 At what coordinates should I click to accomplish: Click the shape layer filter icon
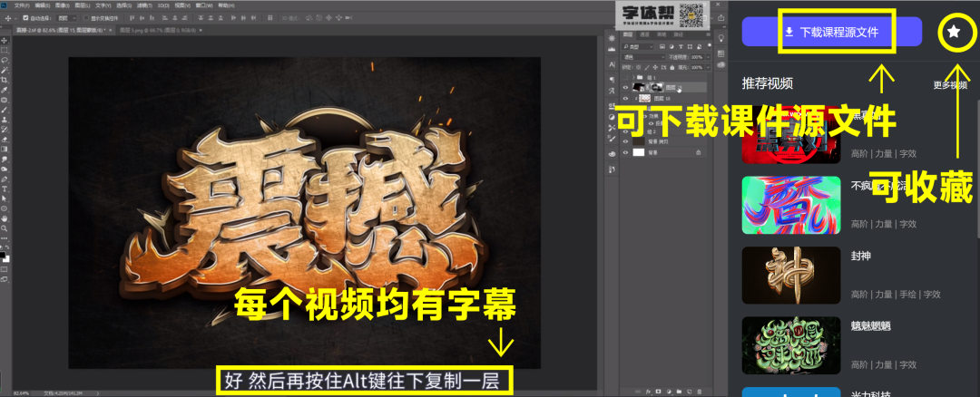[690, 47]
